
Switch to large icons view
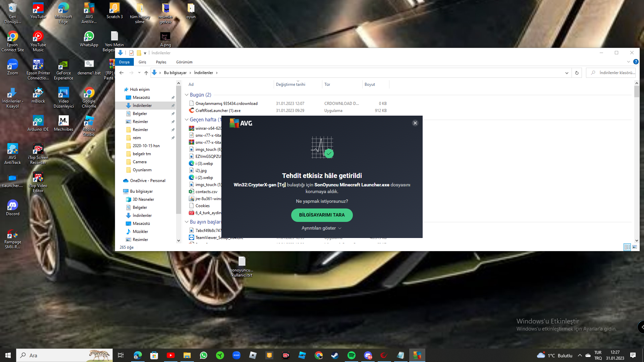point(635,247)
